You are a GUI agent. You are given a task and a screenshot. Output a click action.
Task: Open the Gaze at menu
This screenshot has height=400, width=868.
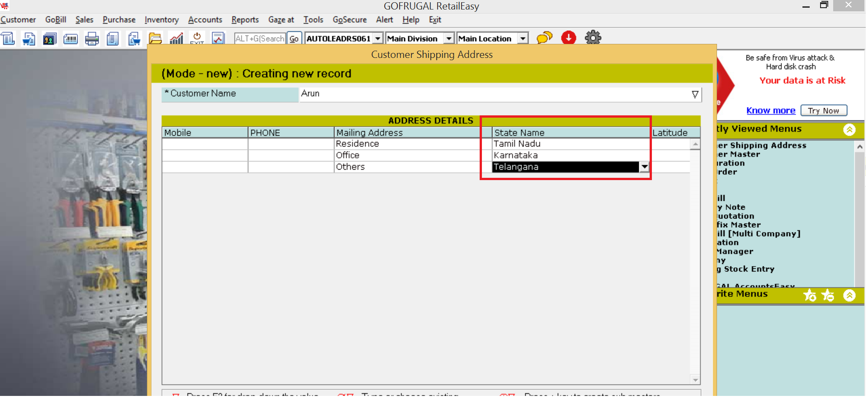[x=281, y=20]
